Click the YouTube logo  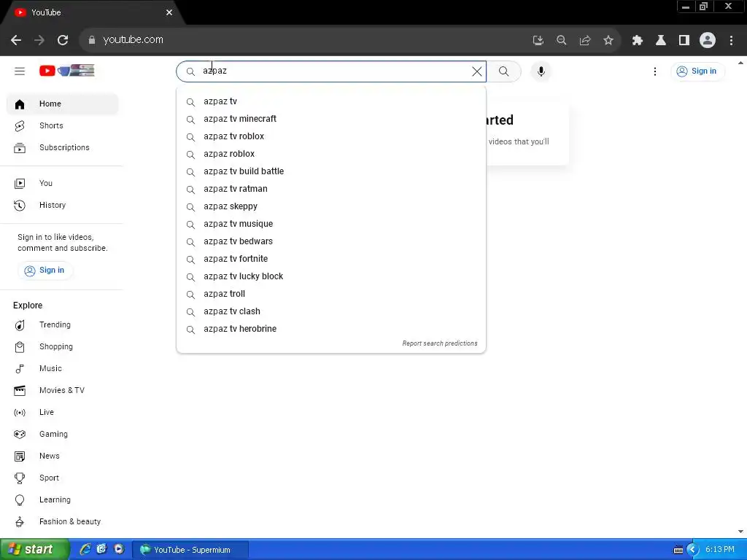coord(66,71)
